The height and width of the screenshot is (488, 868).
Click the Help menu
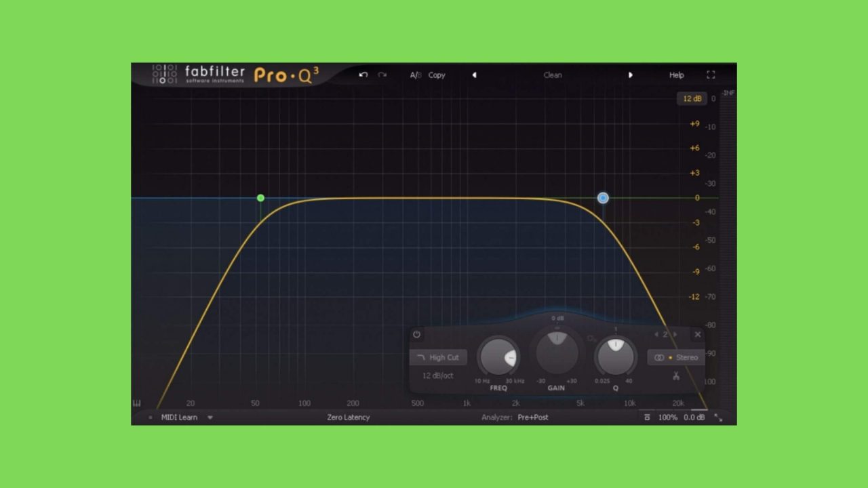tap(676, 75)
